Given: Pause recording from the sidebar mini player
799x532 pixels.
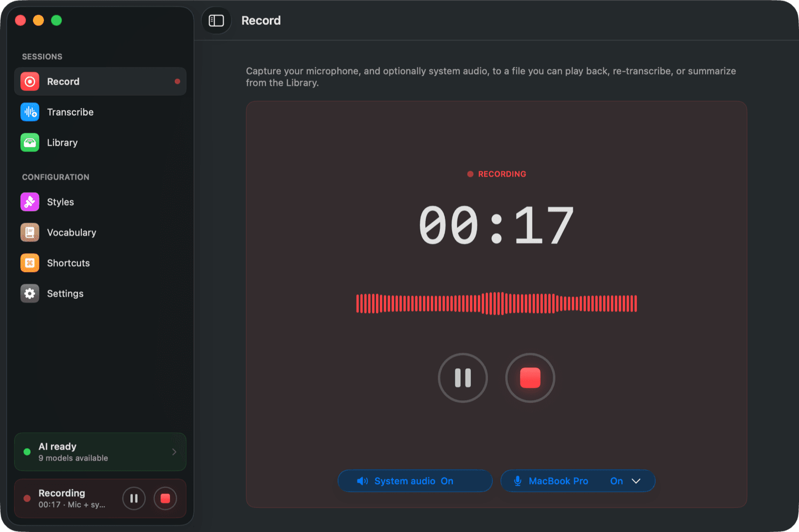Looking at the screenshot, I should pyautogui.click(x=134, y=499).
